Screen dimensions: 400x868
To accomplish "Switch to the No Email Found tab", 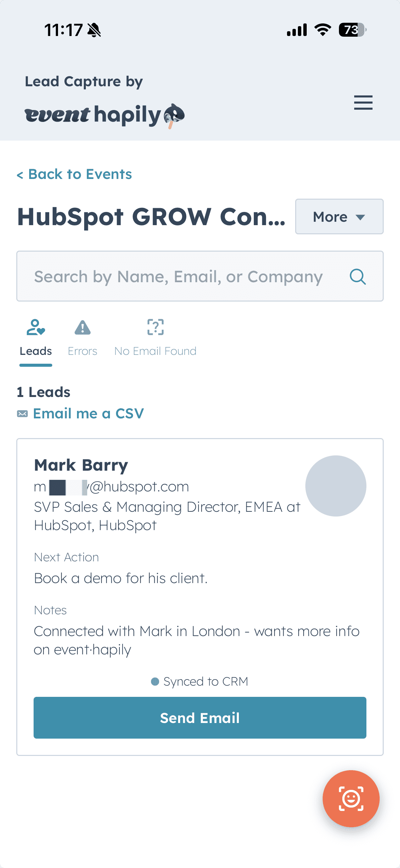I will (x=155, y=351).
